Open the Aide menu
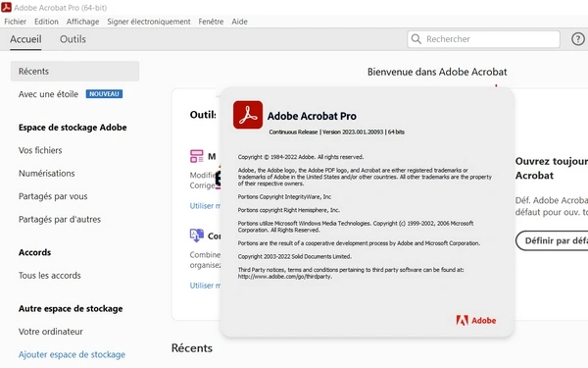 point(240,22)
